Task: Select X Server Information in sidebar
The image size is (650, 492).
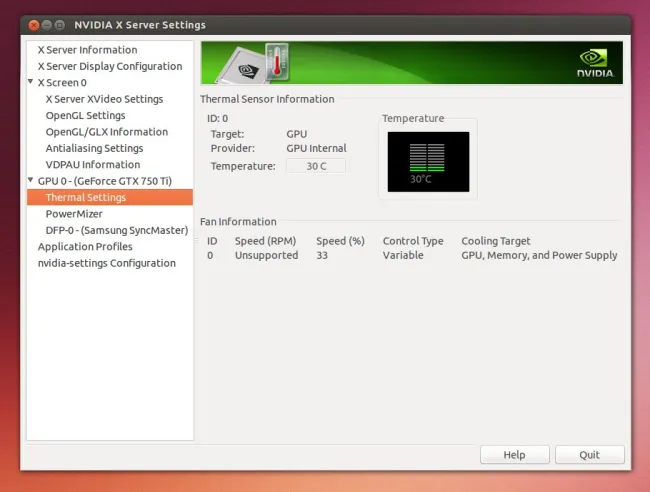Action: click(87, 50)
